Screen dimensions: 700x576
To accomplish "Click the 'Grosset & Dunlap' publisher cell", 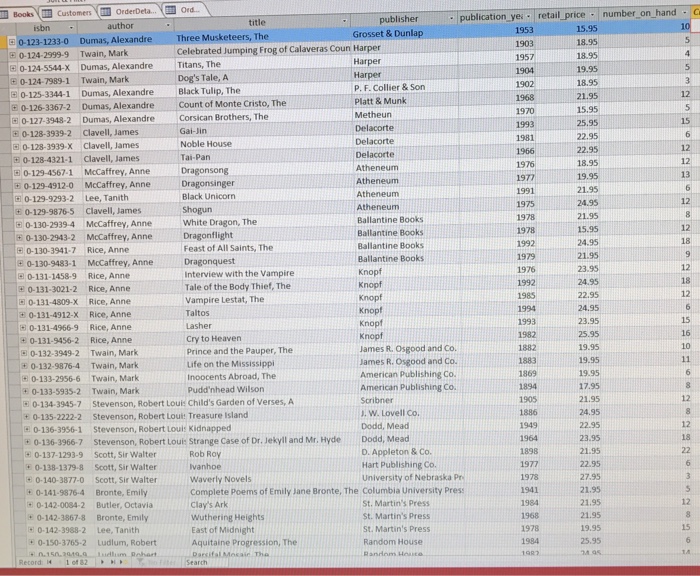I will pos(404,33).
